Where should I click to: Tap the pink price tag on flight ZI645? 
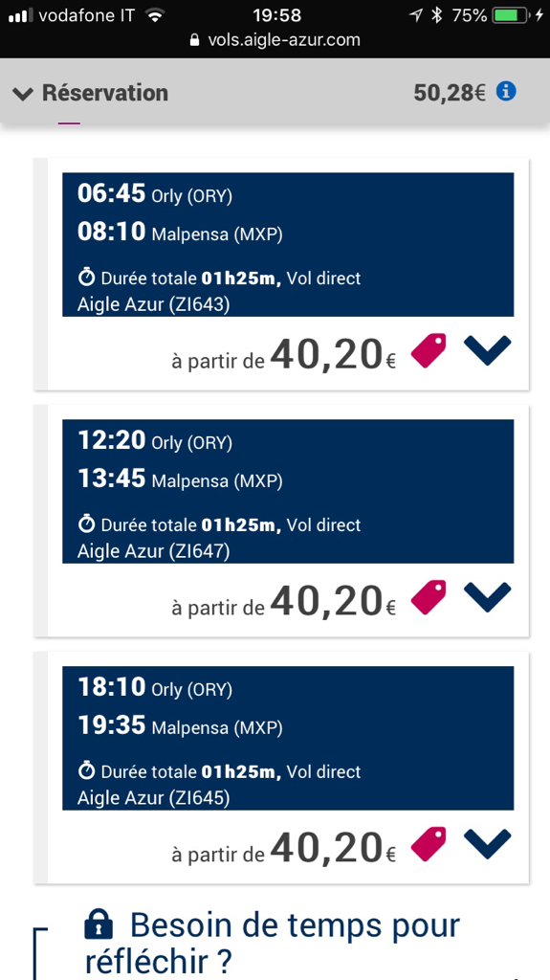coord(429,844)
